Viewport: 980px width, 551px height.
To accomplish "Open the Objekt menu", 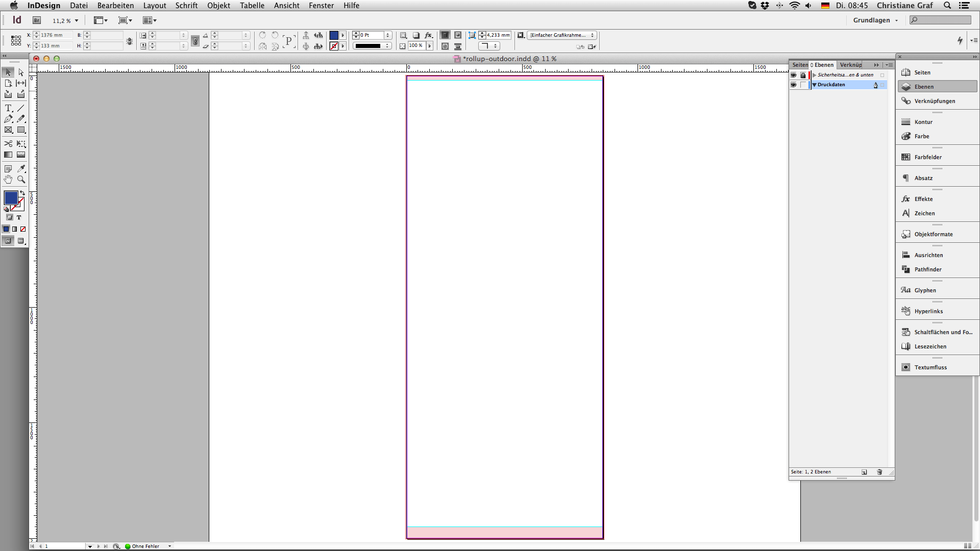I will pos(218,6).
